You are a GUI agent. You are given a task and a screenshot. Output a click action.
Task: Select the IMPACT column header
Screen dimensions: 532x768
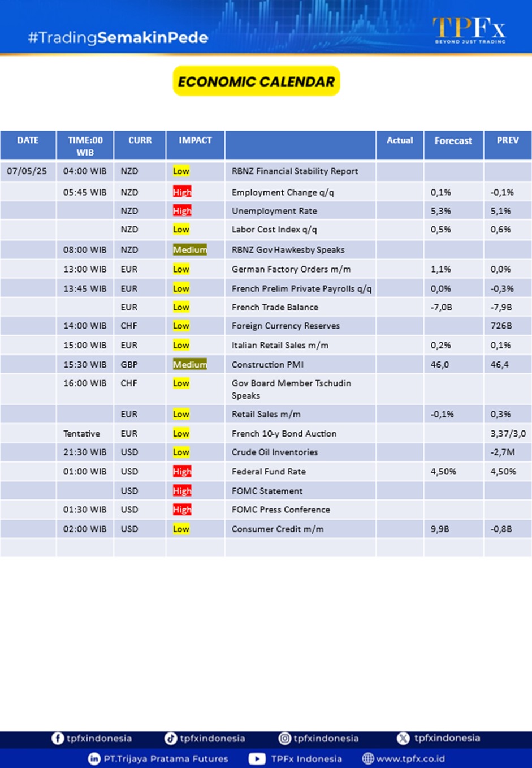pyautogui.click(x=195, y=140)
